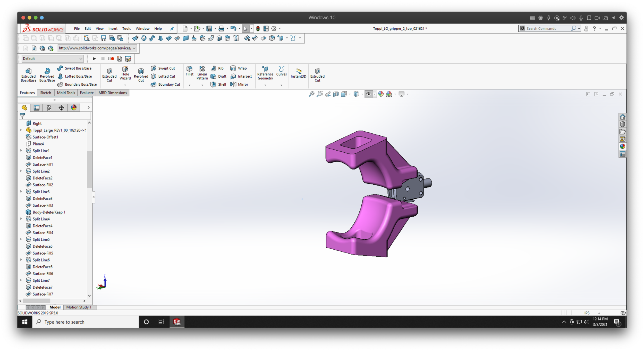The width and height of the screenshot is (644, 351).
Task: Select the Swept Cut tool
Action: point(163,68)
